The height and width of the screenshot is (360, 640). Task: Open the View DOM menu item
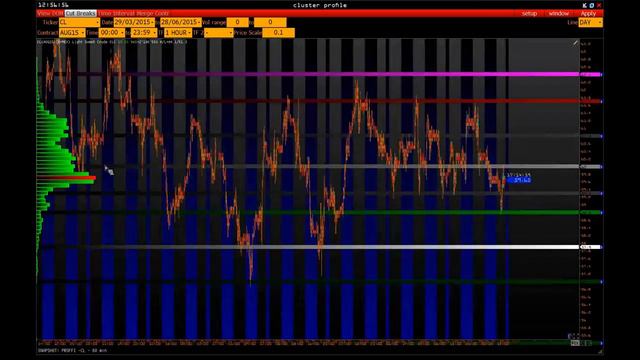tap(50, 13)
